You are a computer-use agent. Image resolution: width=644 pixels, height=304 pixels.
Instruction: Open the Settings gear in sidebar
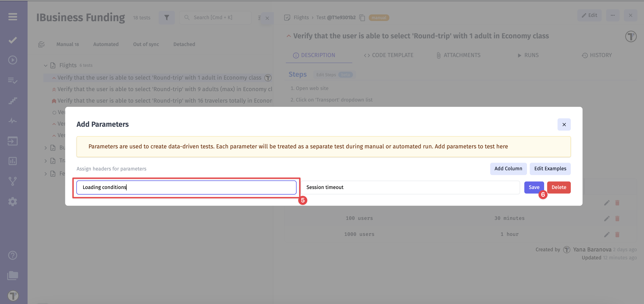pos(12,201)
